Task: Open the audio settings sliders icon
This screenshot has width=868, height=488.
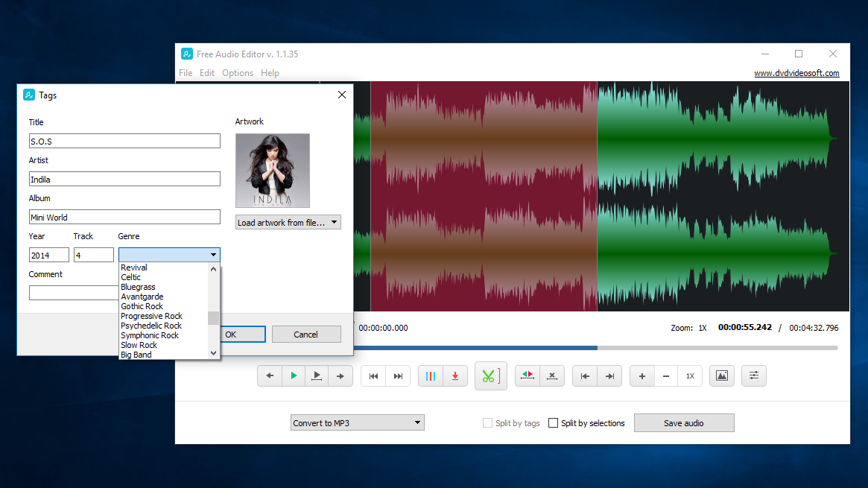Action: (x=754, y=376)
